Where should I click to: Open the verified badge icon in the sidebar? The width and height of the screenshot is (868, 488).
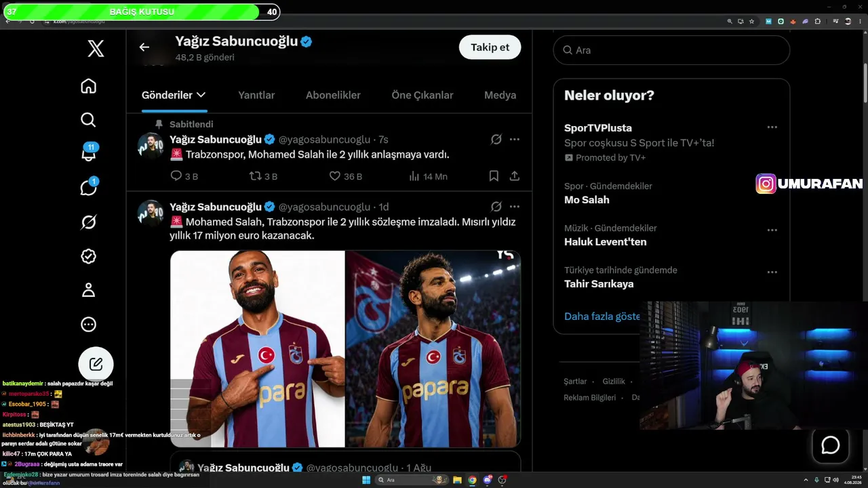[88, 256]
